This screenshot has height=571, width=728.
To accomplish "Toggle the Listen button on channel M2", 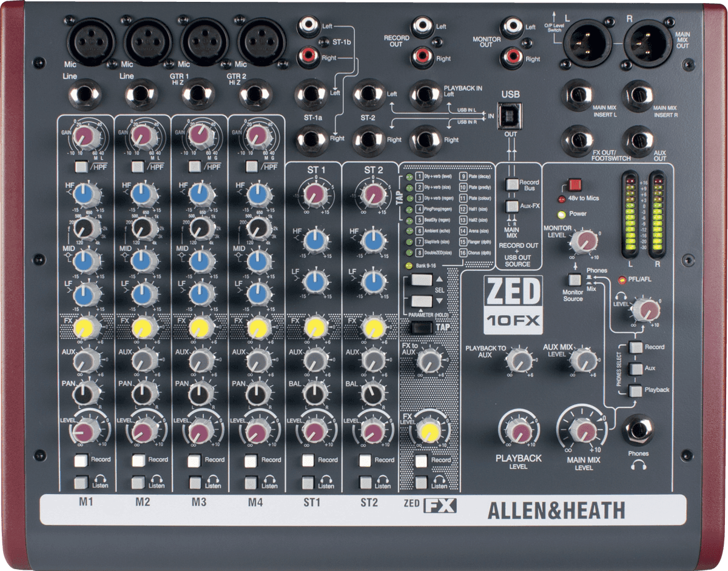I will coord(138,483).
